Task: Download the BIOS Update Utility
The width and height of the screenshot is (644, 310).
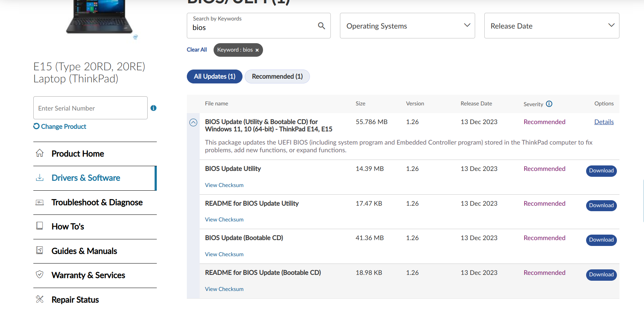Action: coord(601,171)
